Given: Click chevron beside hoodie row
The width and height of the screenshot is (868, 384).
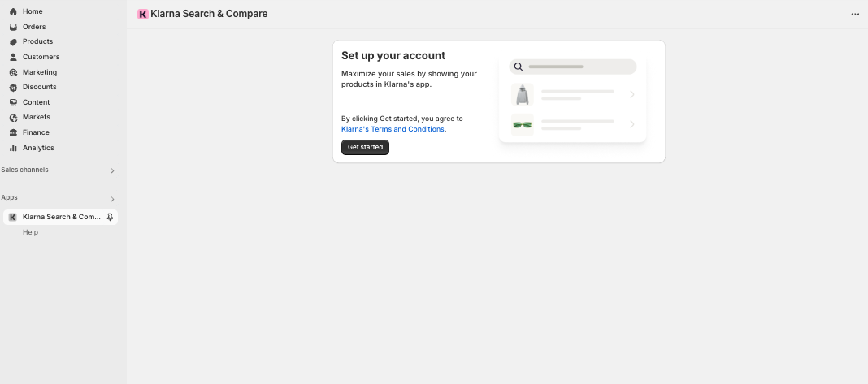Looking at the screenshot, I should coord(632,95).
